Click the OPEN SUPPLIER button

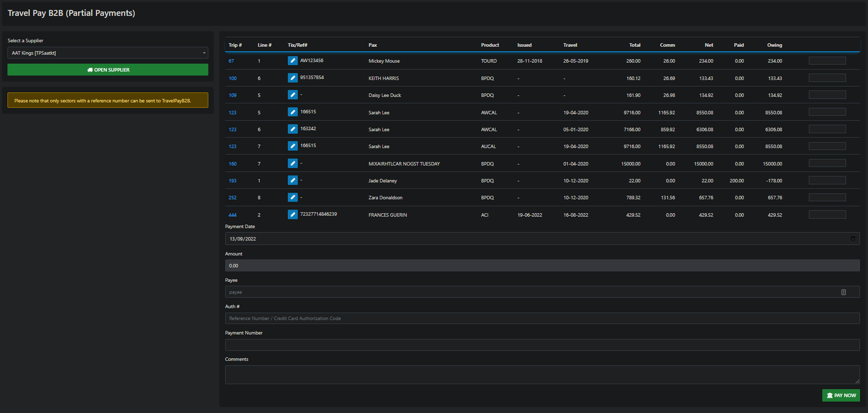(x=108, y=70)
